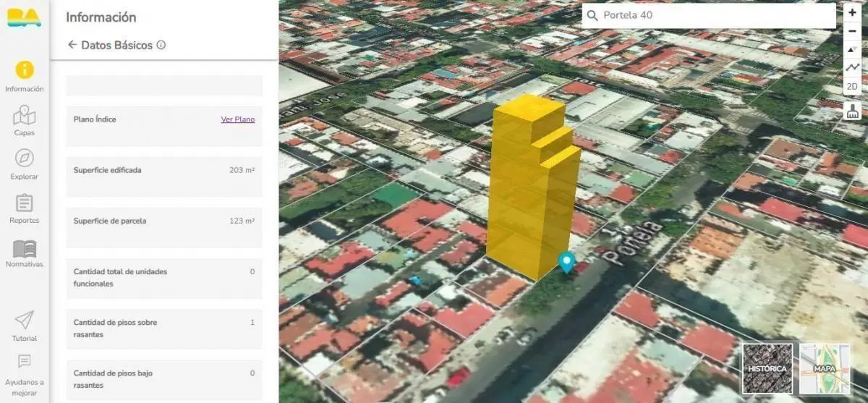Zoom in on the map
This screenshot has height=403, width=868.
pyautogui.click(x=853, y=12)
